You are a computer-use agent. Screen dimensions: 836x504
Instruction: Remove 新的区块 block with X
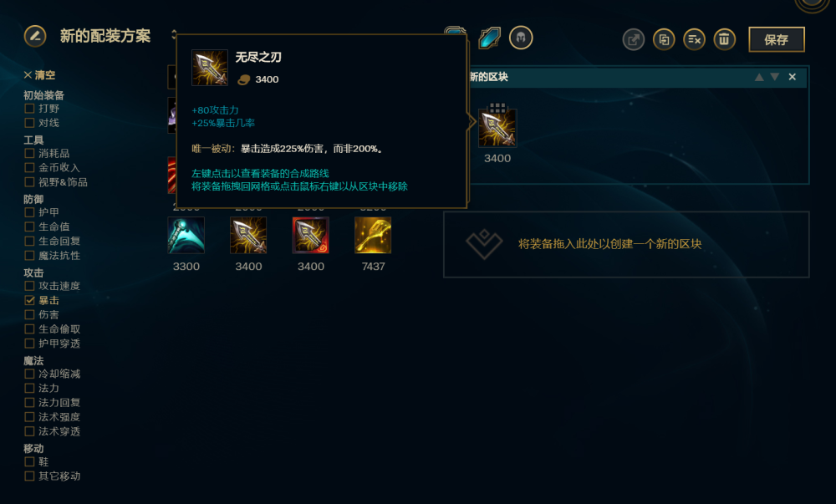(793, 77)
